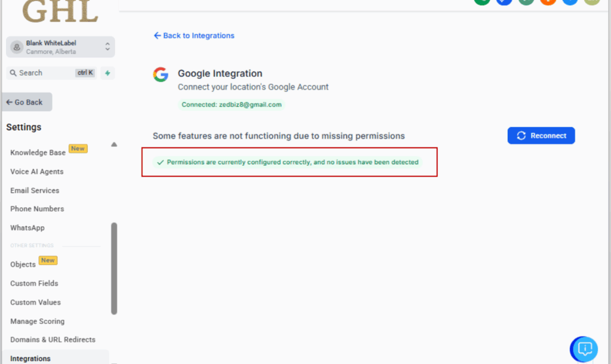Click the sidebar scroll-up arrow
This screenshot has width=611, height=364.
(x=114, y=144)
